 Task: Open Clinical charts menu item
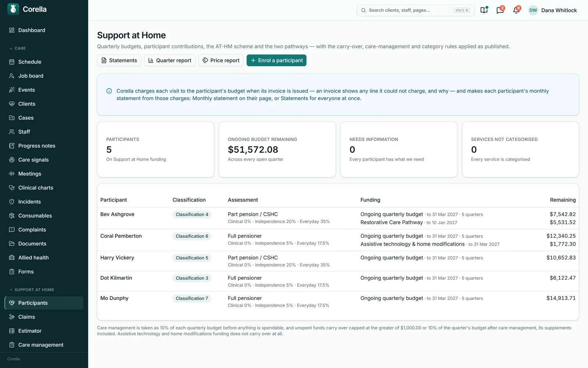tap(44, 188)
